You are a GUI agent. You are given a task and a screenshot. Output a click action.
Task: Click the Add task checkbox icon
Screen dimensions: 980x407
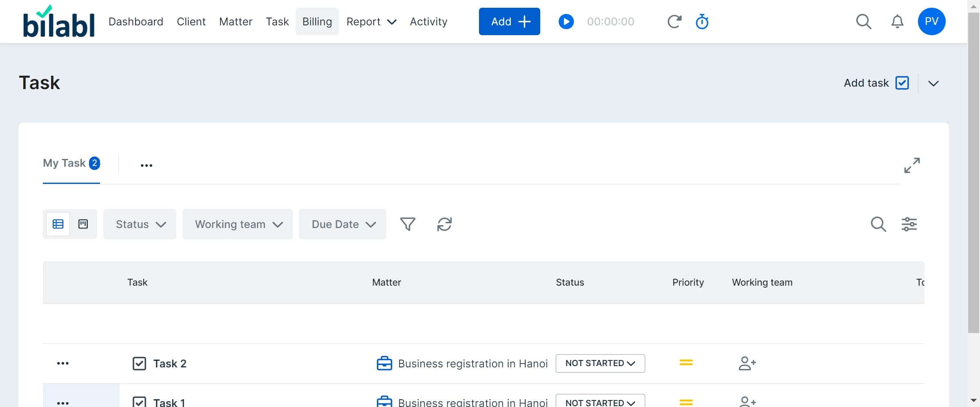902,83
